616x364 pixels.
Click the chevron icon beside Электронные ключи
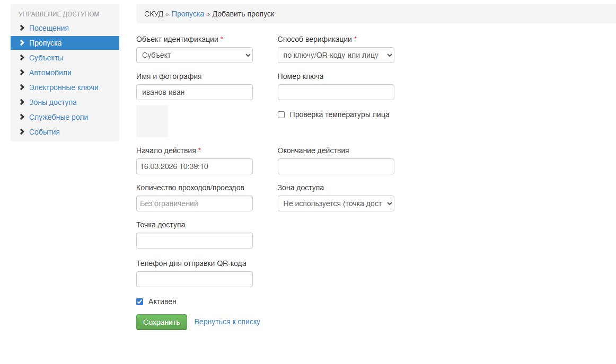(22, 87)
